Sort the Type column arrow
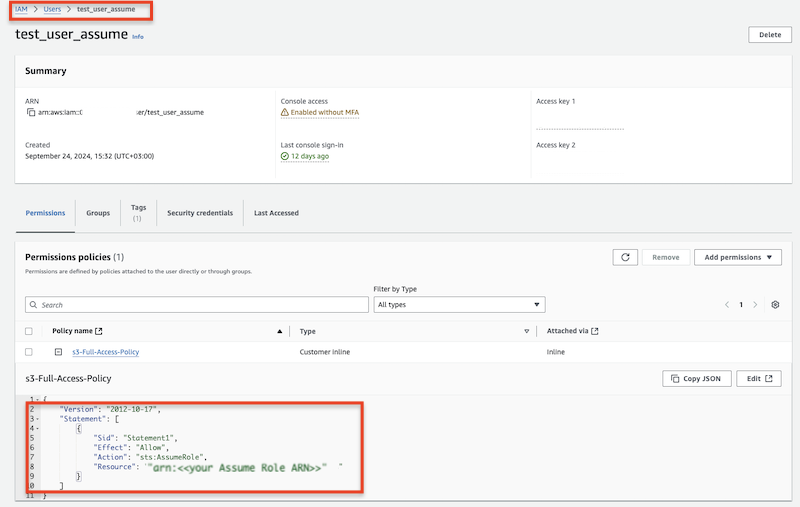This screenshot has width=800, height=507. 527,332
